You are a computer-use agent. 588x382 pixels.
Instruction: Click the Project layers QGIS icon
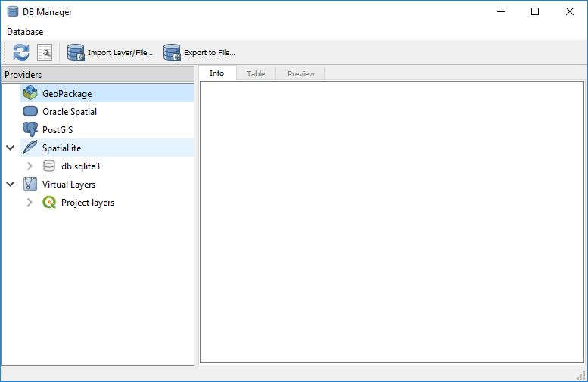(x=49, y=203)
